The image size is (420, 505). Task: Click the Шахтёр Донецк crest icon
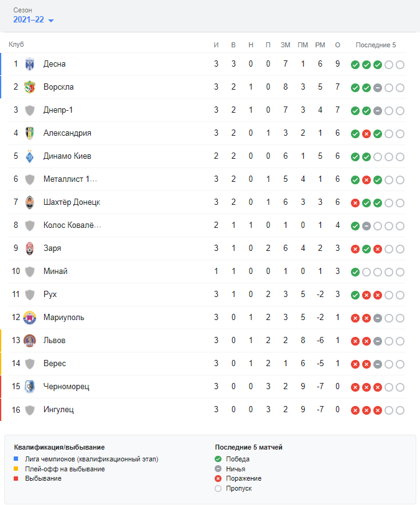click(x=30, y=202)
